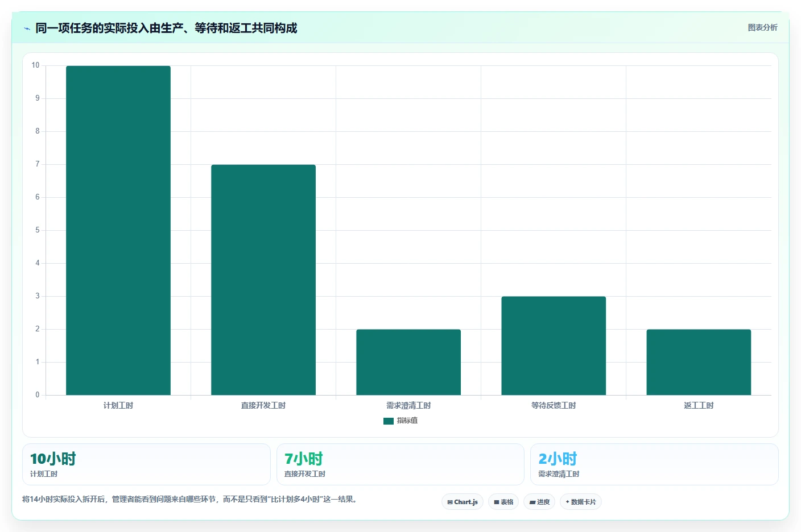Image resolution: width=801 pixels, height=532 pixels.
Task: Click the 计划工时 bar in chart
Action: click(x=118, y=230)
